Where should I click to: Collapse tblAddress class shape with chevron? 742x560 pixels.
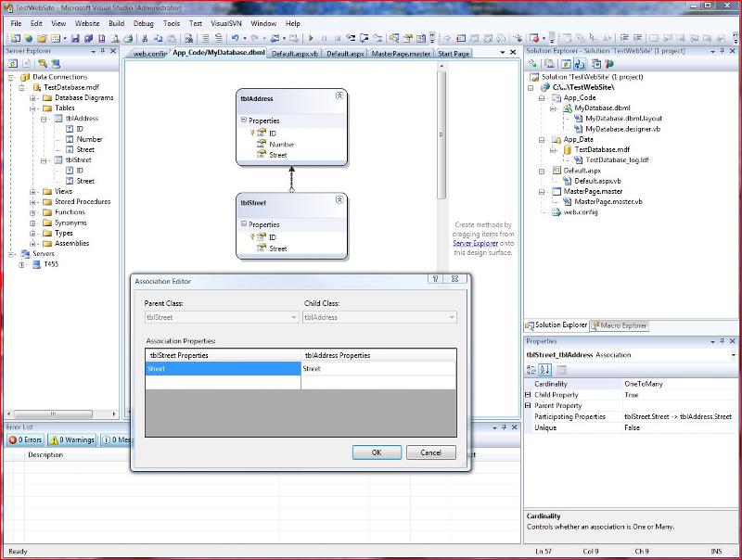339,95
